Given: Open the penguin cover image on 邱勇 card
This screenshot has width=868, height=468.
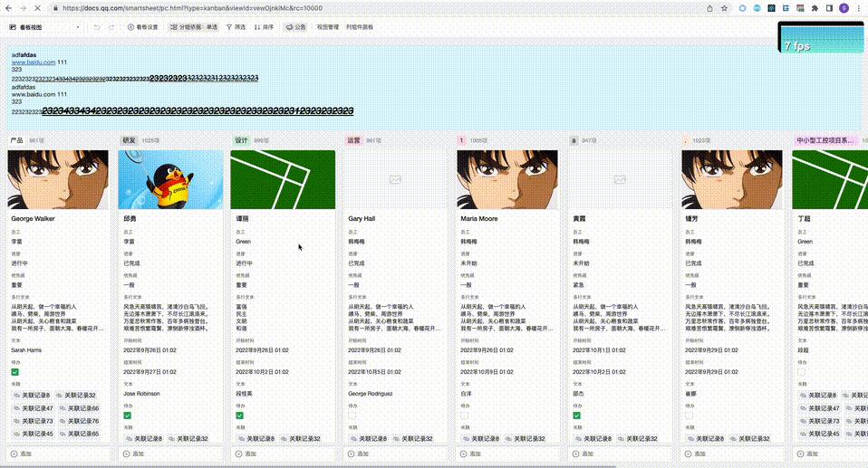Looking at the screenshot, I should [x=170, y=180].
